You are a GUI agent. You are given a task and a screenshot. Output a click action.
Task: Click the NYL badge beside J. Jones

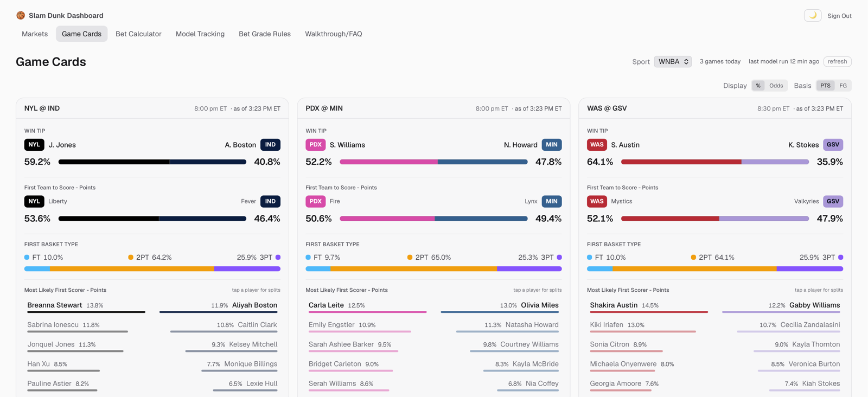pyautogui.click(x=34, y=145)
